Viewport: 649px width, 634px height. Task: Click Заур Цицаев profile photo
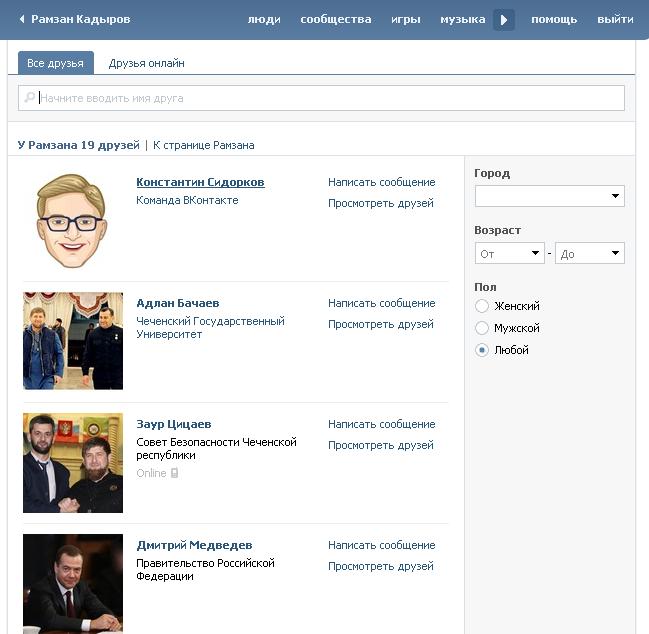(73, 463)
